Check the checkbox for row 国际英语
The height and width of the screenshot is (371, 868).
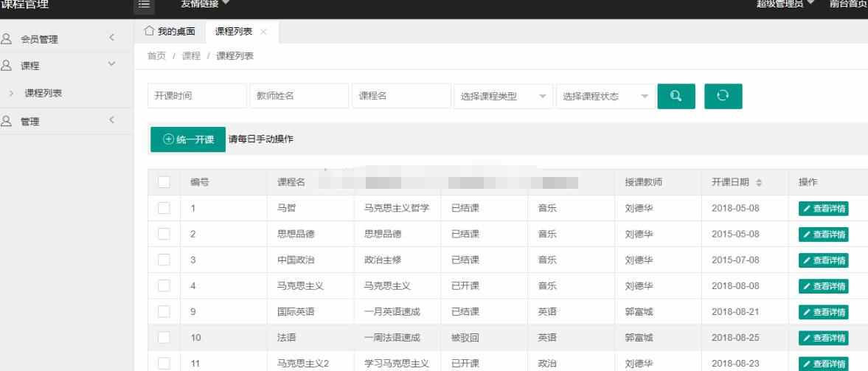tap(164, 312)
